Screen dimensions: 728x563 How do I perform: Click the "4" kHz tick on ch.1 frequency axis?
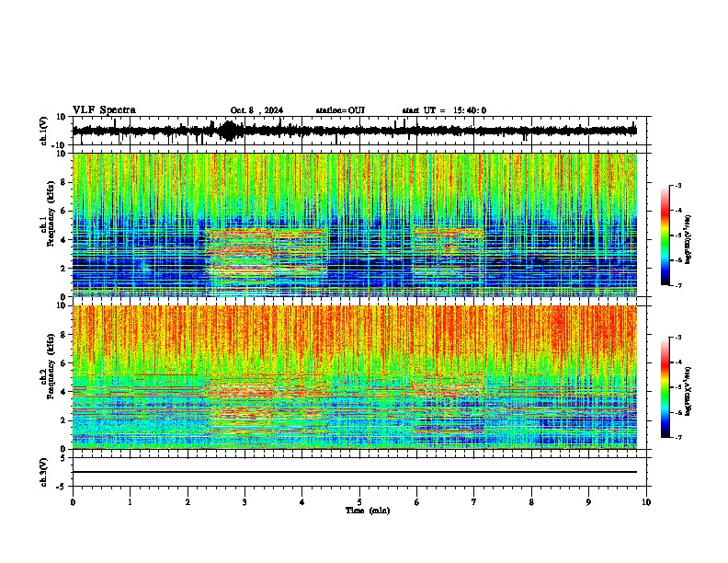click(x=63, y=240)
